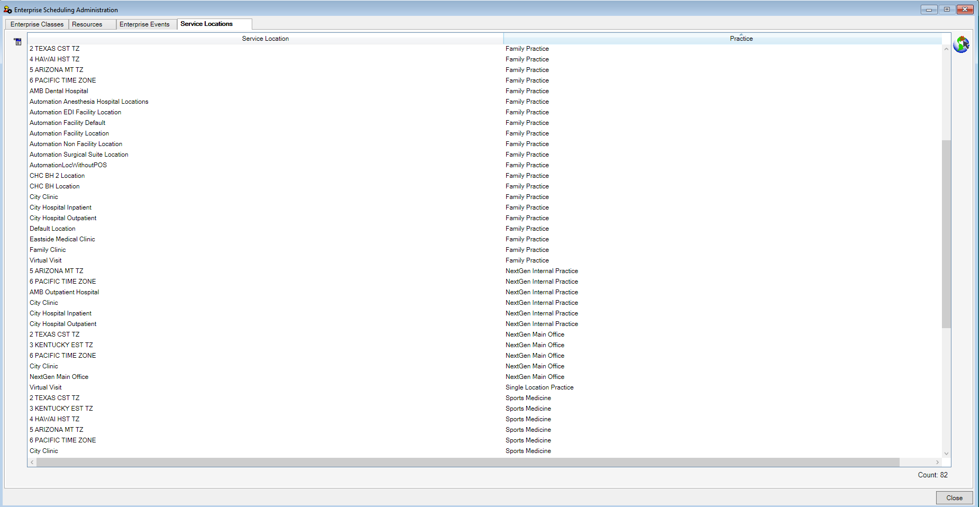This screenshot has width=980, height=507.
Task: Click the Close button at the bottom
Action: (x=954, y=497)
